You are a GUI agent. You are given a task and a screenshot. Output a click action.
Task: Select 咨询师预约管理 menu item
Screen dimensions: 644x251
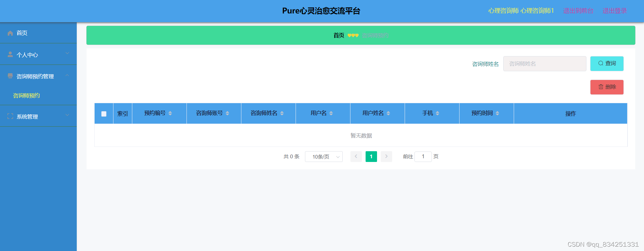(x=38, y=76)
